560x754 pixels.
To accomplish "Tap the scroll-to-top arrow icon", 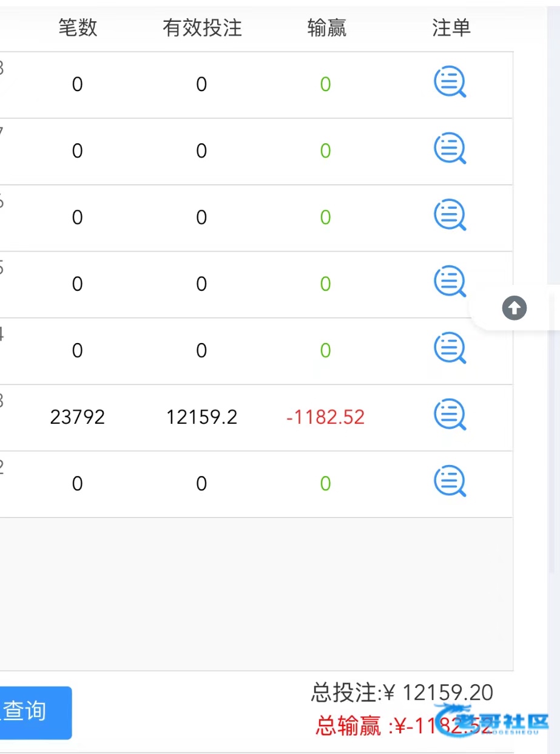I will (514, 308).
